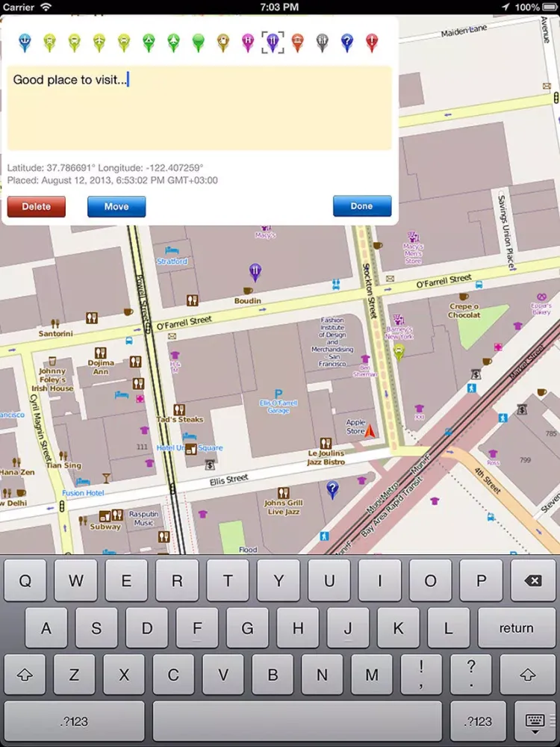Viewport: 560px width, 747px height.
Task: Select the red exclamation mark pin type
Action: (372, 43)
